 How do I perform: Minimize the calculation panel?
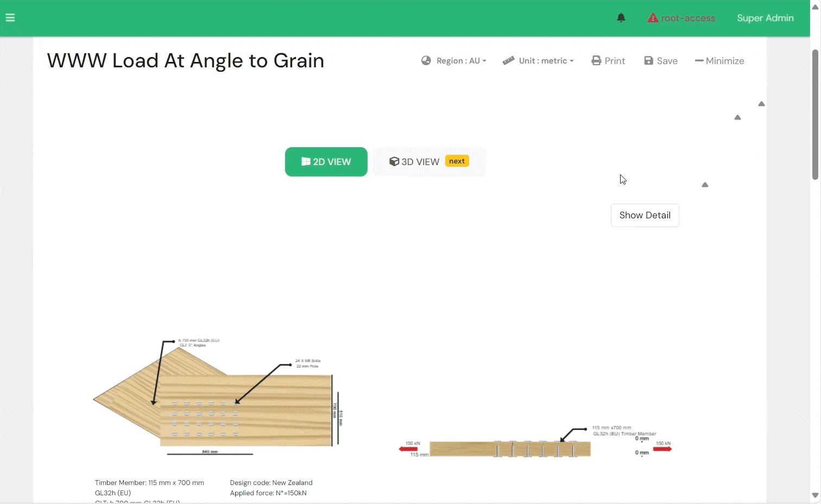coord(719,61)
